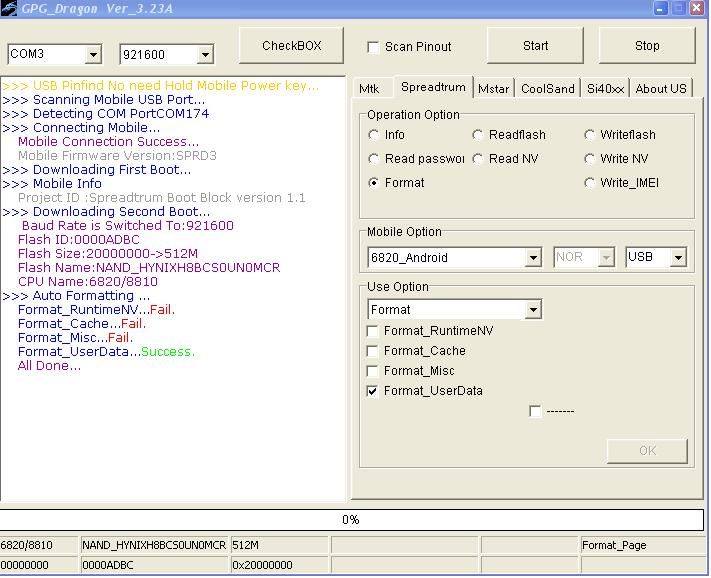Screen dimensions: 711x578
Task: Pick the Info radio option
Action: coord(374,135)
